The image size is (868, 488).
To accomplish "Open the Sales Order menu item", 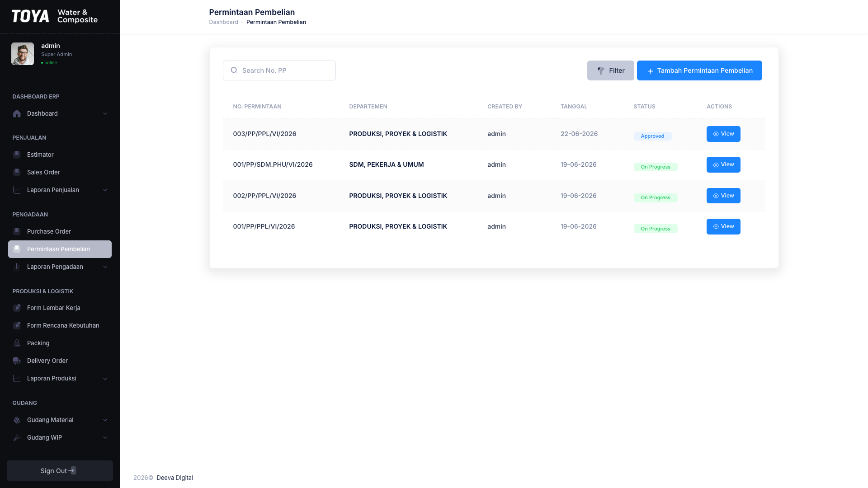I will 60,172.
